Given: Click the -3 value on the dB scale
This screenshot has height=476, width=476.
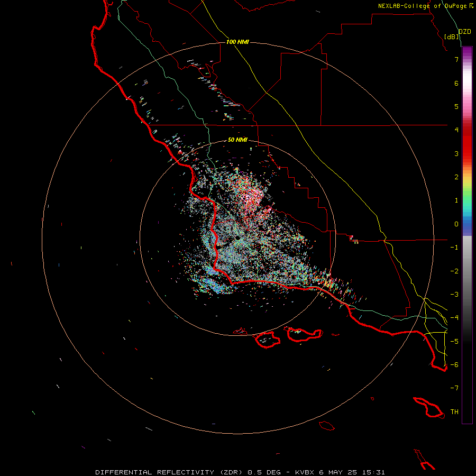Looking at the screenshot, I should coord(454,295).
